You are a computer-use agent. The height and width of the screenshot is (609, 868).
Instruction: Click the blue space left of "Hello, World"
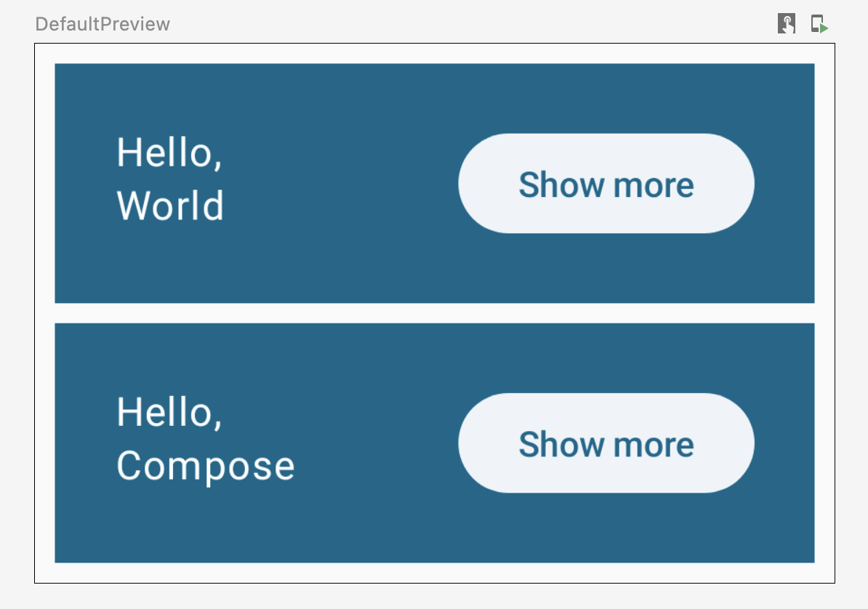pyautogui.click(x=85, y=183)
